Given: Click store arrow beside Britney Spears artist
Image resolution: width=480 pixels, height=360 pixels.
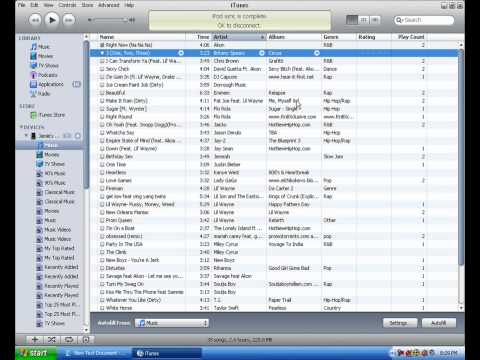Looking at the screenshot, I should 262,53.
